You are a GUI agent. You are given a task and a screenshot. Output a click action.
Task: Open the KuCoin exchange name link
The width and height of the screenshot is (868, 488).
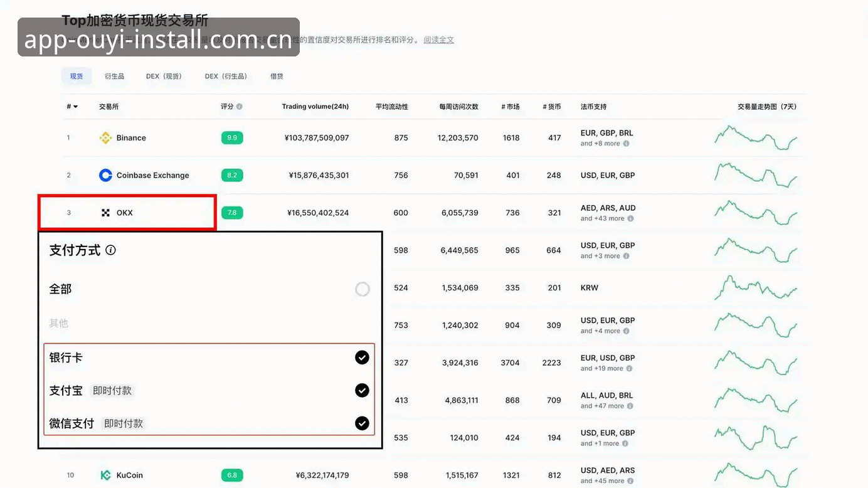[130, 475]
